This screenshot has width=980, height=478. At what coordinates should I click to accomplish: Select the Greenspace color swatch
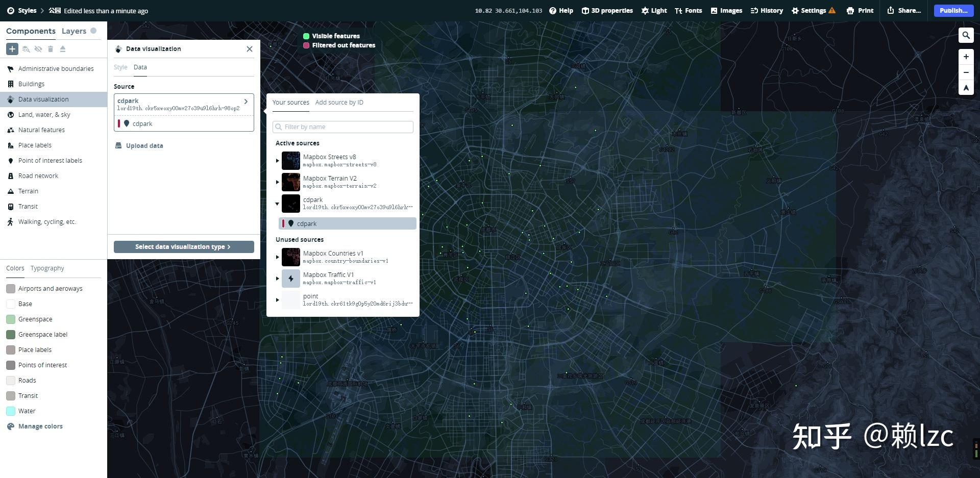coord(10,319)
